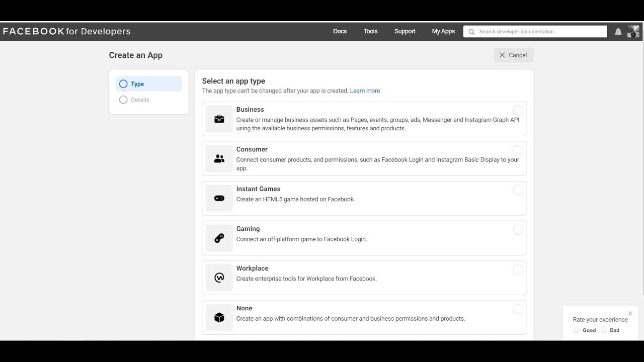This screenshot has width=644, height=362.
Task: Click the Facebook for Developers logo
Action: coord(67,31)
